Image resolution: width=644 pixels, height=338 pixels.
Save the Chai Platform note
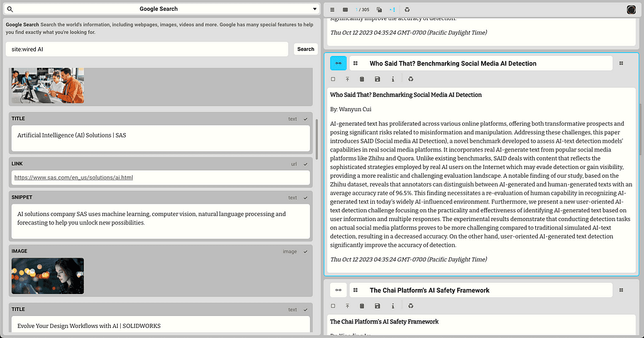click(377, 306)
